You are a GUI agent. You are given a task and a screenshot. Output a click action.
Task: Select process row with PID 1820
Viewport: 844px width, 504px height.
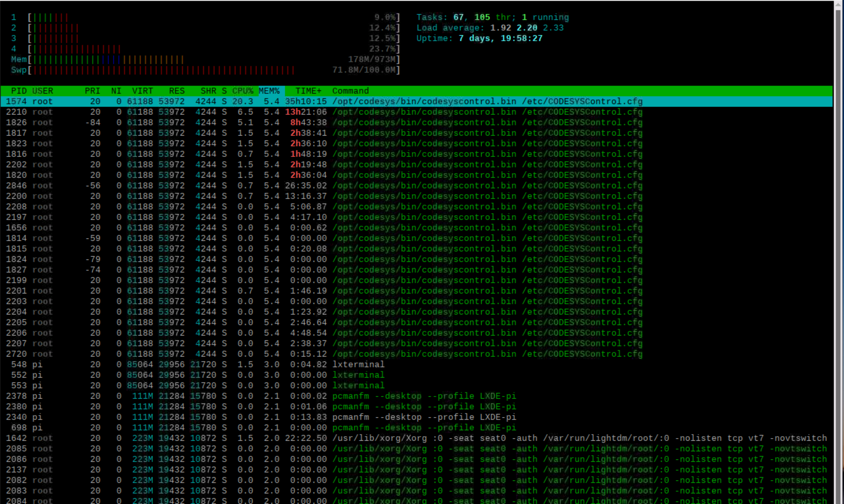pyautogui.click(x=416, y=175)
